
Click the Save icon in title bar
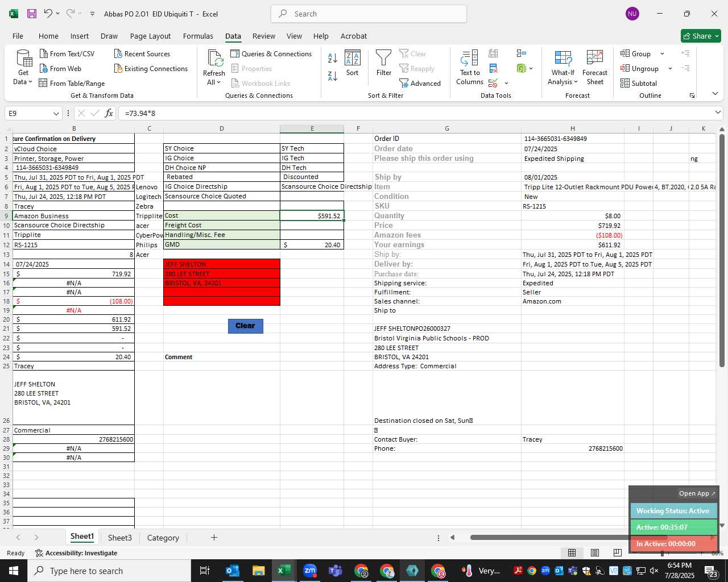pos(32,14)
